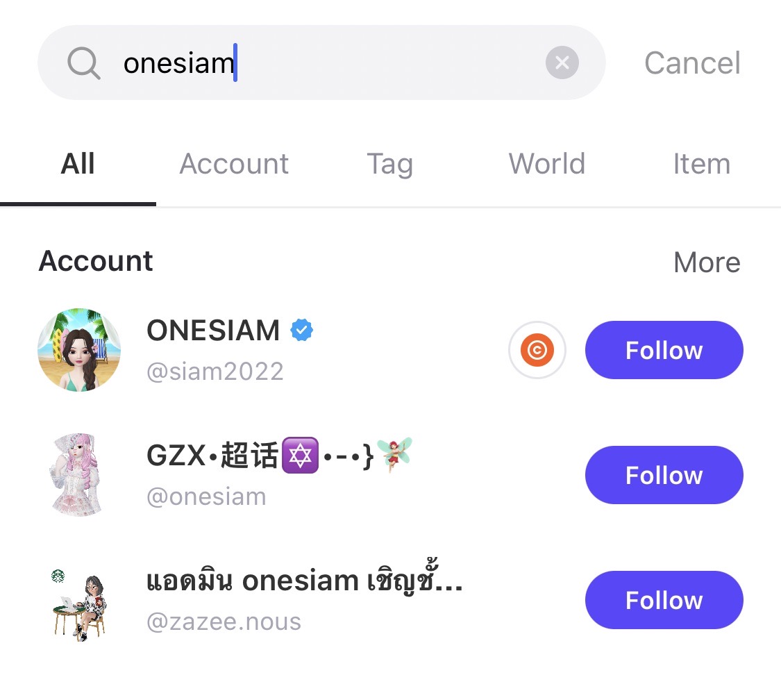Select the Item tab
This screenshot has width=781, height=700.
tap(701, 165)
